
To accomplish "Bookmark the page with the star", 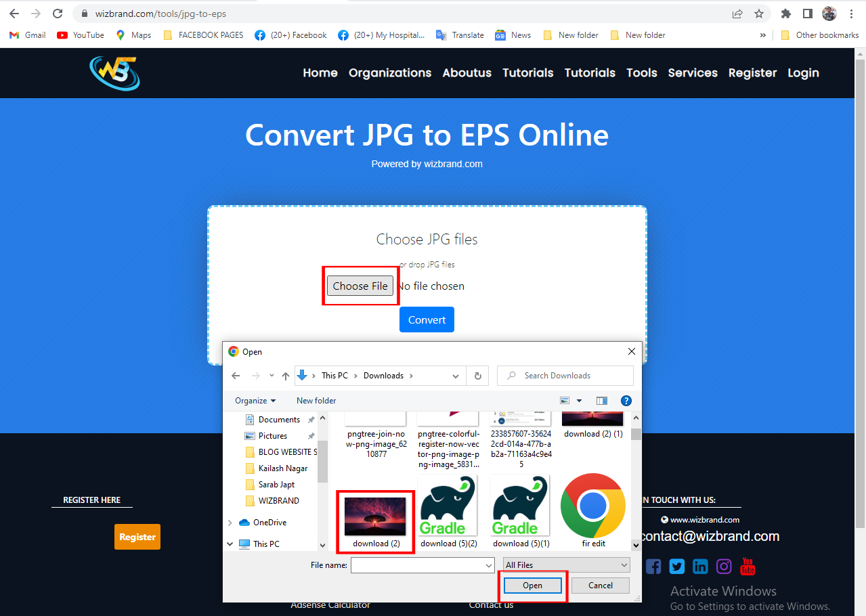I will point(758,13).
